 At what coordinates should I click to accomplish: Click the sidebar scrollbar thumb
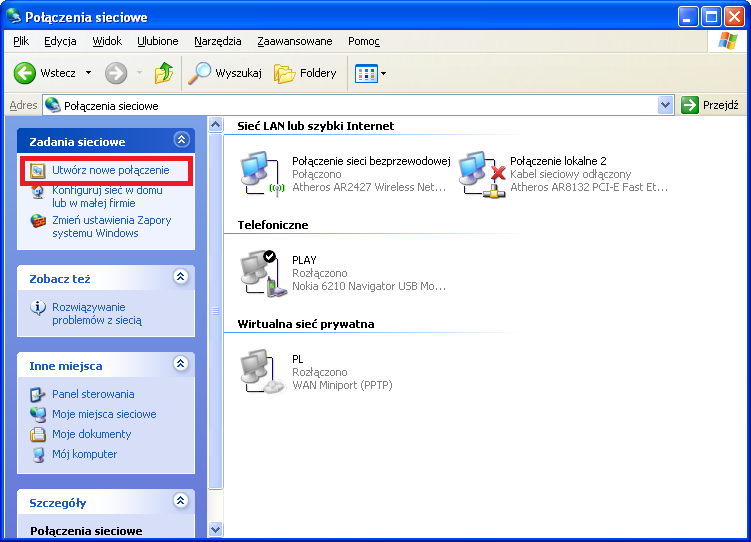coord(216,311)
